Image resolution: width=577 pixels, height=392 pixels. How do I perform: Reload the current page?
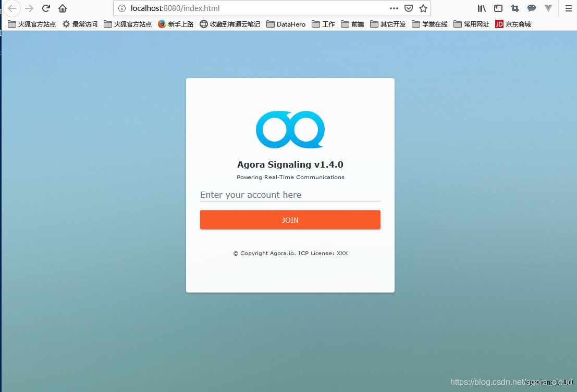(x=46, y=8)
